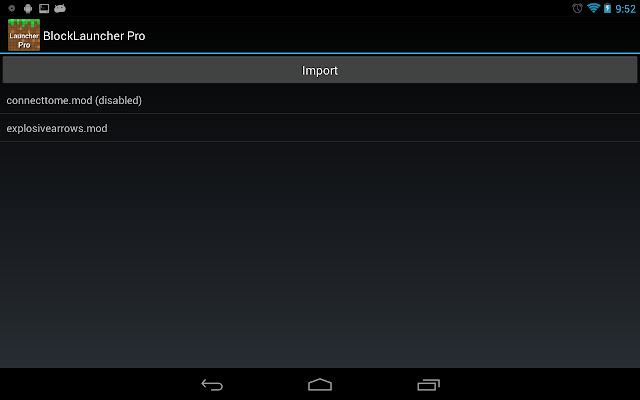The image size is (640, 400).
Task: Tap the charging battery status icon
Action: pos(607,8)
